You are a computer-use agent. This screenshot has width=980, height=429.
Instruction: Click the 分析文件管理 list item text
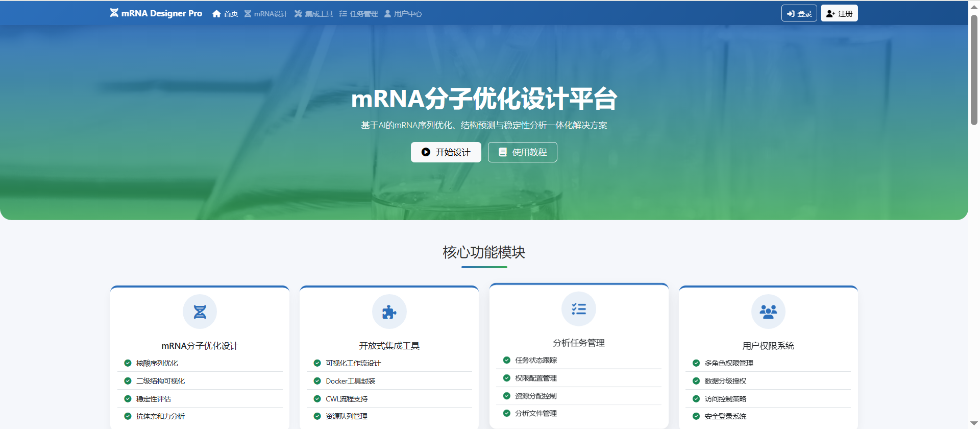coord(536,413)
